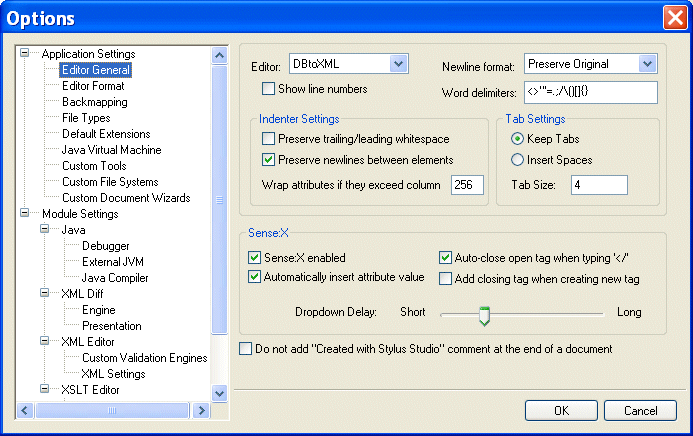Open the Newline format dropdown
Image resolution: width=693 pixels, height=436 pixels.
point(647,64)
